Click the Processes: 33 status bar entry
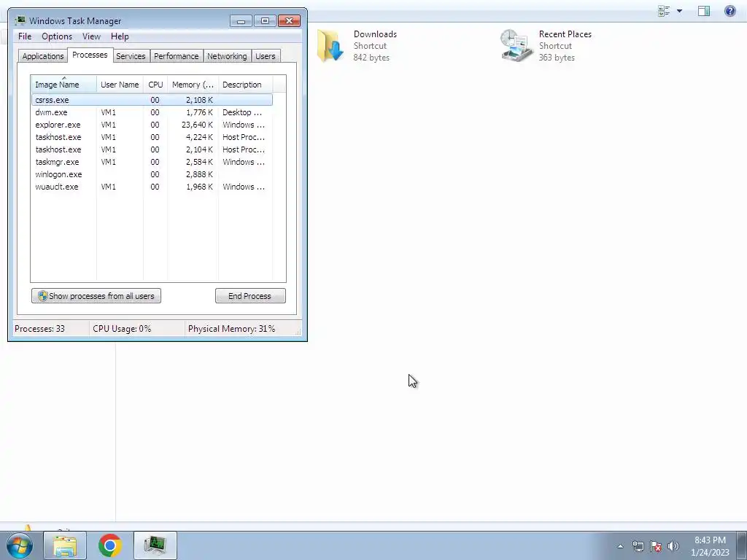 39,329
